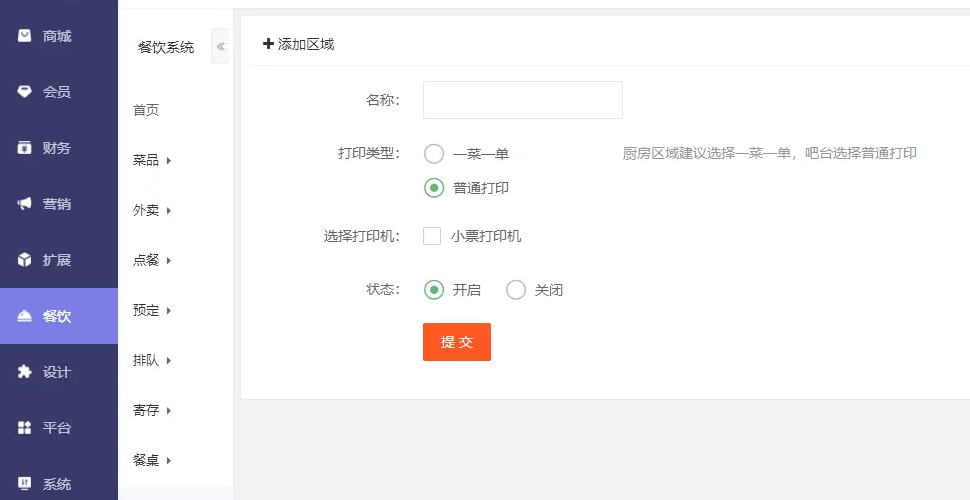Tick the 小票打印机 checkbox
The height and width of the screenshot is (500, 970).
coord(432,236)
